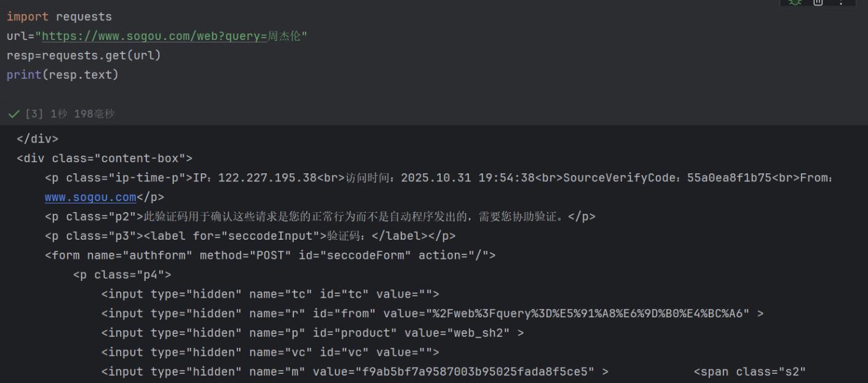Click the p class="p4" output line

coord(122,275)
